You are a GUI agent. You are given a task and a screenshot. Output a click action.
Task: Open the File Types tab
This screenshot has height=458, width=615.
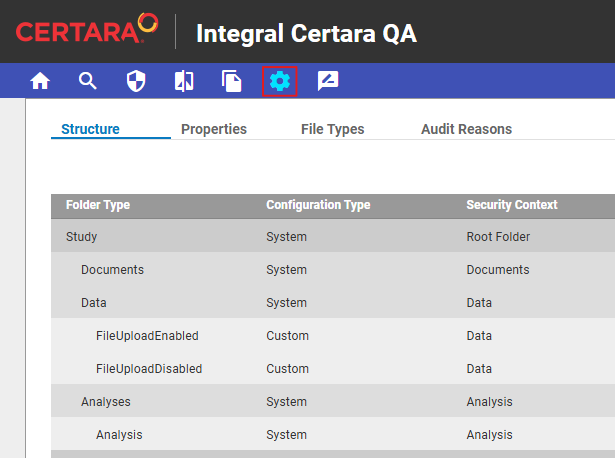tap(333, 129)
